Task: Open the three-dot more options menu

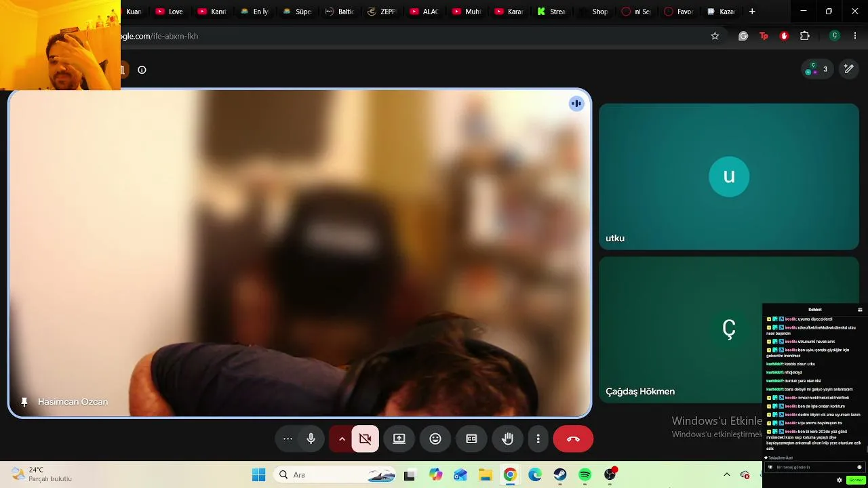Action: tap(538, 439)
